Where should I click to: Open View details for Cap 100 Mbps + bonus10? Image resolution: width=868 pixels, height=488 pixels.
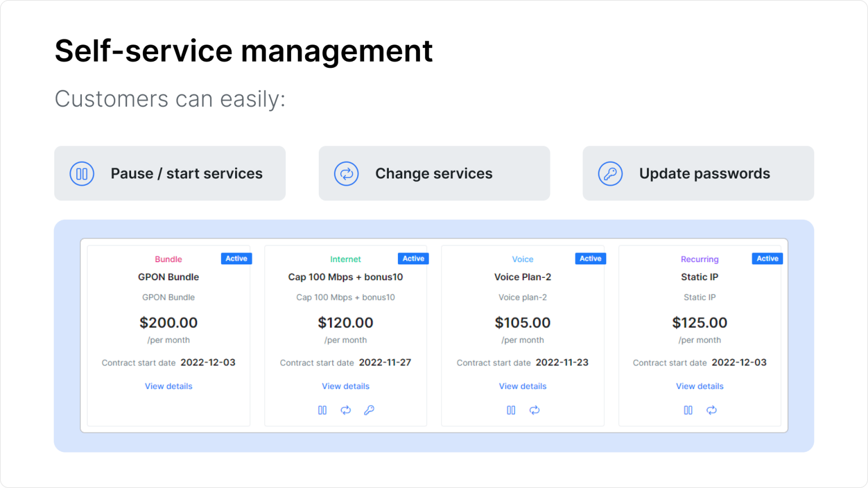click(345, 386)
